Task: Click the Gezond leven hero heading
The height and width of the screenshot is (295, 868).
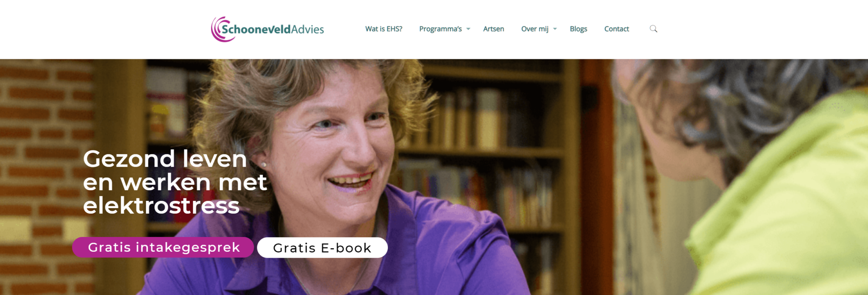Action: (175, 182)
